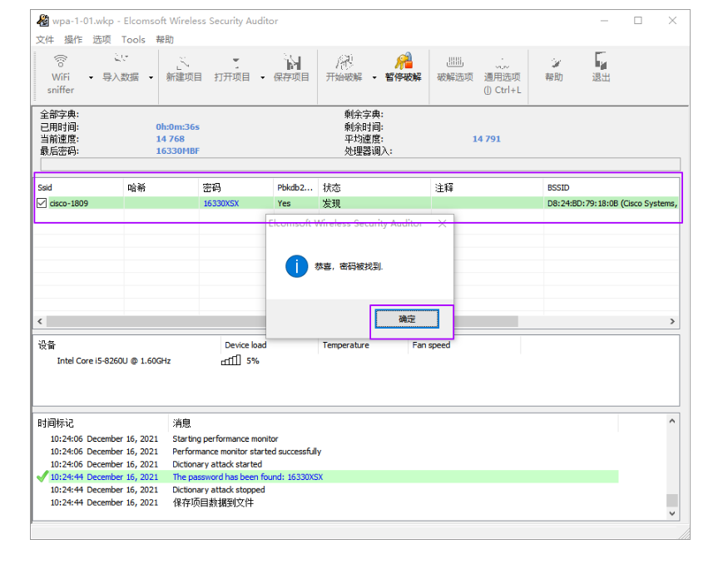Sort by the BSSID column header
The image size is (728, 574).
point(611,188)
